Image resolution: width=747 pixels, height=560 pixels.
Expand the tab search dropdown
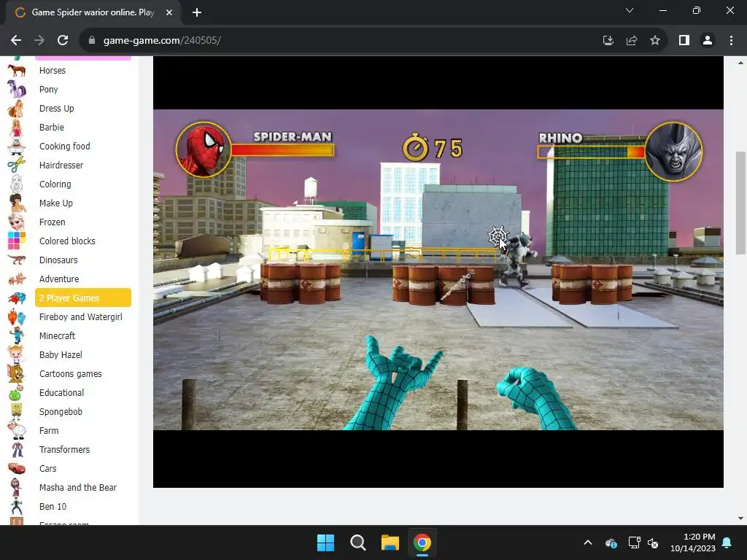click(x=630, y=10)
